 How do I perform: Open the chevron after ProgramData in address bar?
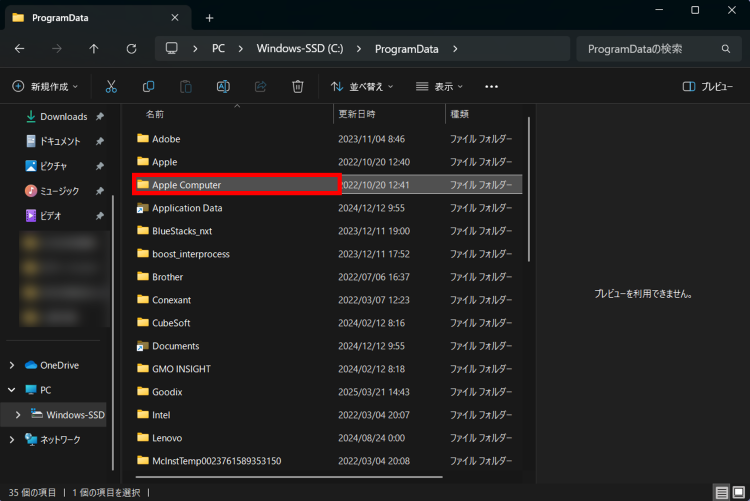tap(455, 49)
